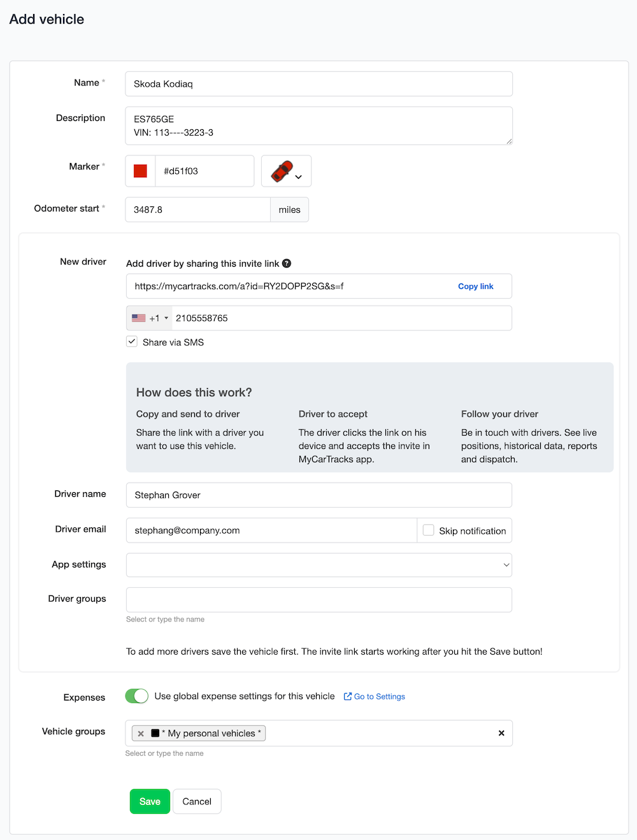This screenshot has width=637, height=840.
Task: Click the help question mark icon beside invite link
Action: coord(287,264)
